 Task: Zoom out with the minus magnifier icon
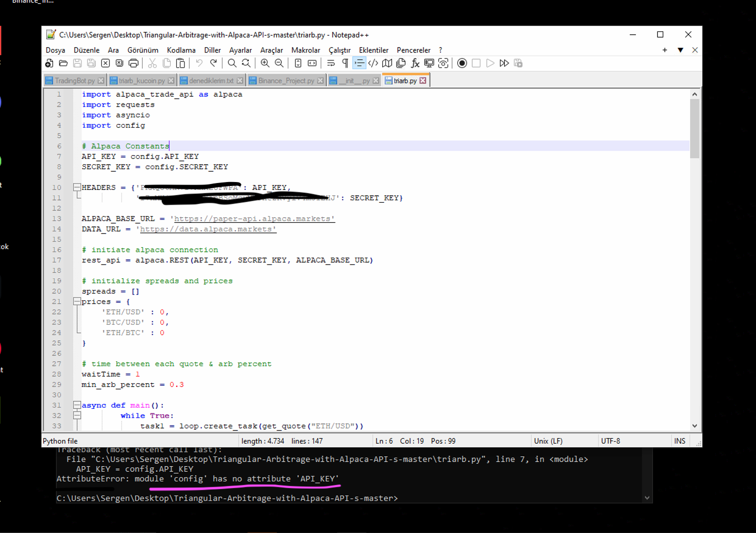click(279, 63)
